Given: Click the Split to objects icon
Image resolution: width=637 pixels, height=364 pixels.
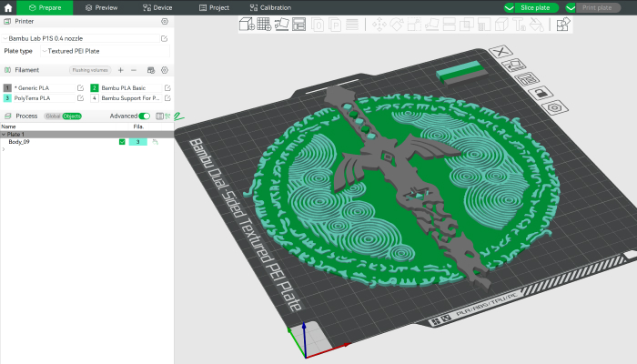Looking at the screenshot, I should (318, 25).
